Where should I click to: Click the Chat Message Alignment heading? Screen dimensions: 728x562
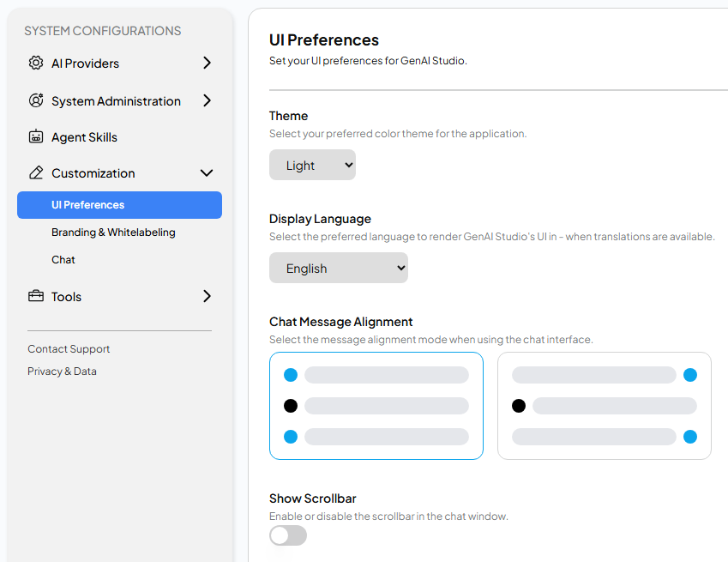coord(340,322)
